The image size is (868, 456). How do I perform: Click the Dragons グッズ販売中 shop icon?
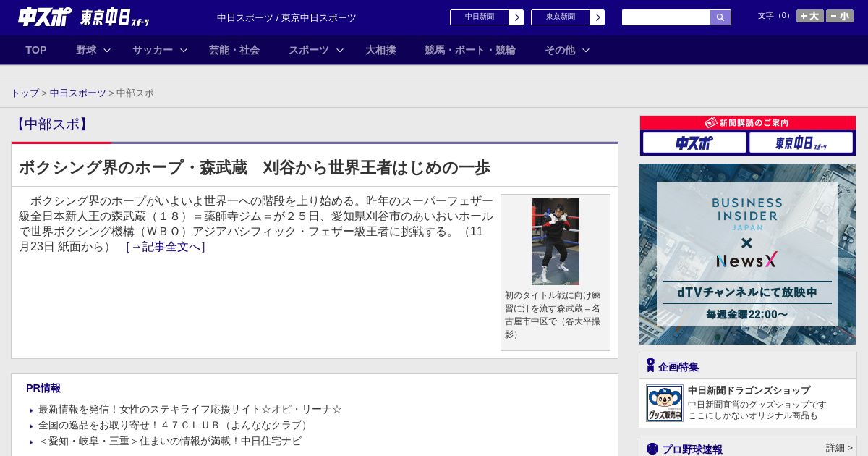point(665,403)
